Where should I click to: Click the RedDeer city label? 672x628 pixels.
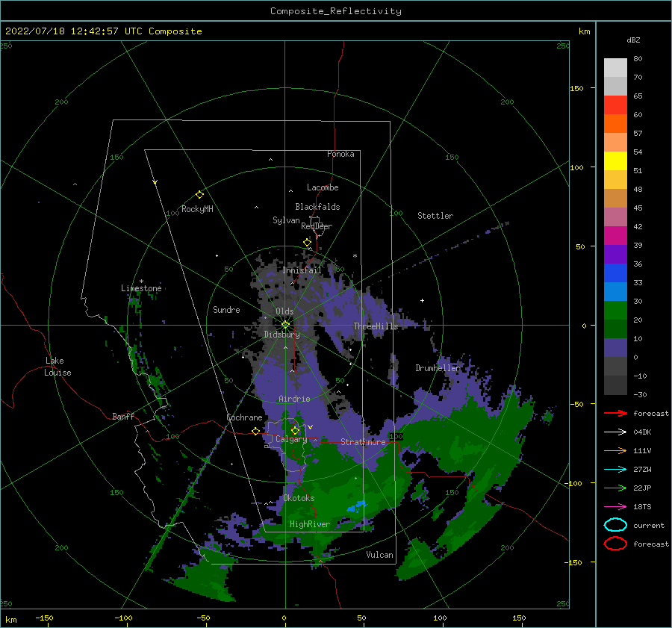click(x=317, y=226)
